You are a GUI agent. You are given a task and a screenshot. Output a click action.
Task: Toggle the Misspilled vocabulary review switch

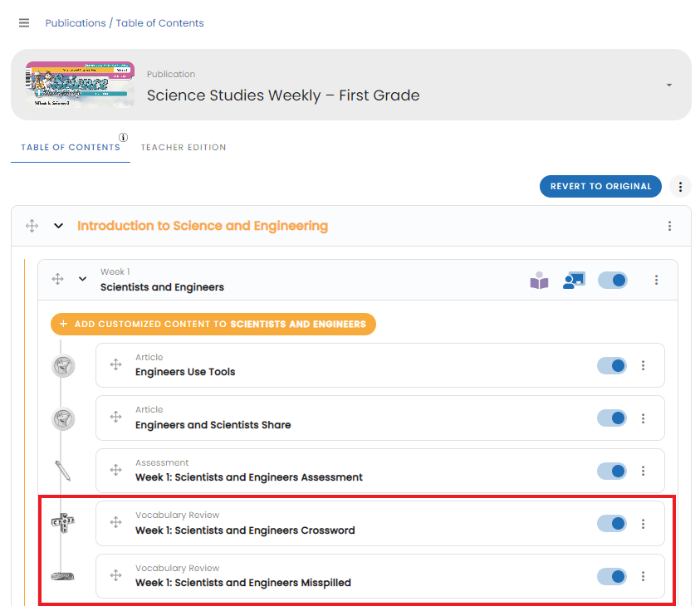click(612, 576)
